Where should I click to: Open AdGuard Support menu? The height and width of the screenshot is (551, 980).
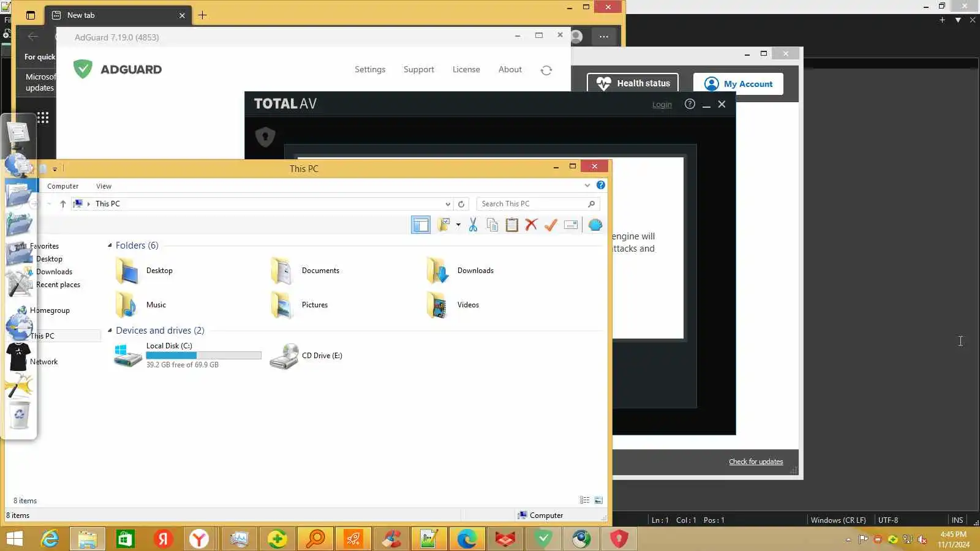click(x=419, y=70)
